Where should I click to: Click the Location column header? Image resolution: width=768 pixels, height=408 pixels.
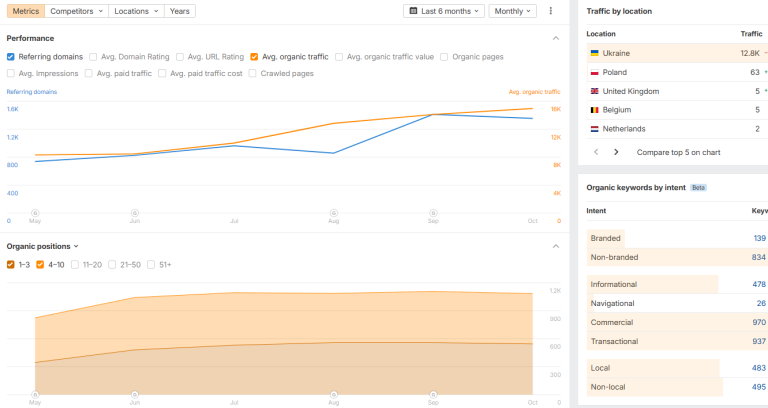(x=601, y=34)
